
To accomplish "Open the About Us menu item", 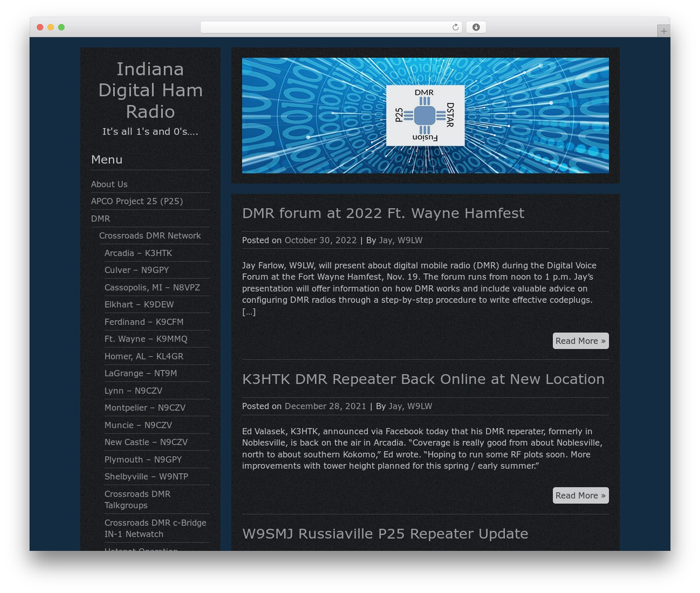I will [109, 184].
